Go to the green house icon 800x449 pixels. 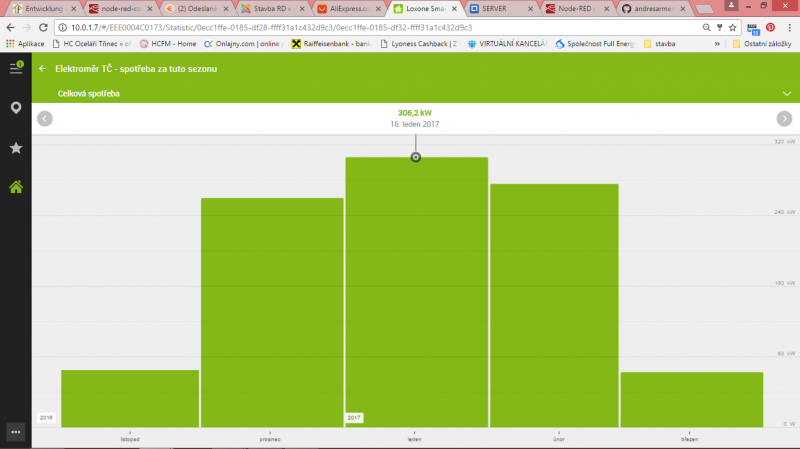click(x=15, y=187)
